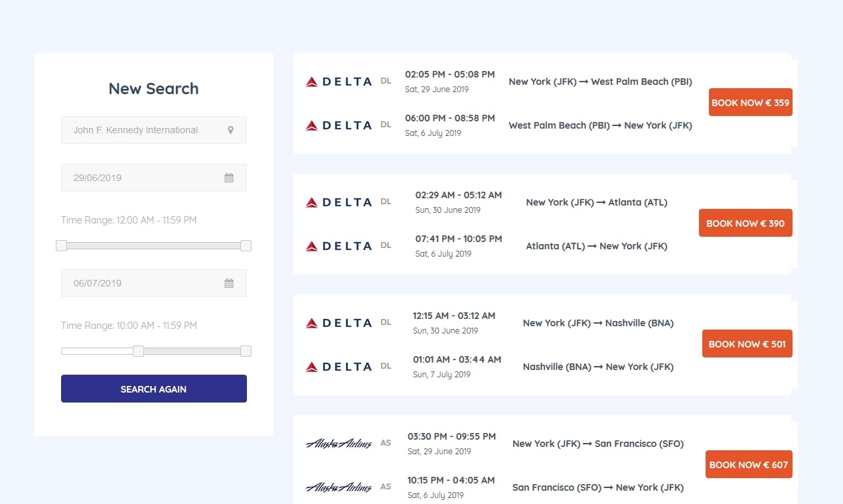
Task: Select the right handle of return time range slider
Action: 246,351
